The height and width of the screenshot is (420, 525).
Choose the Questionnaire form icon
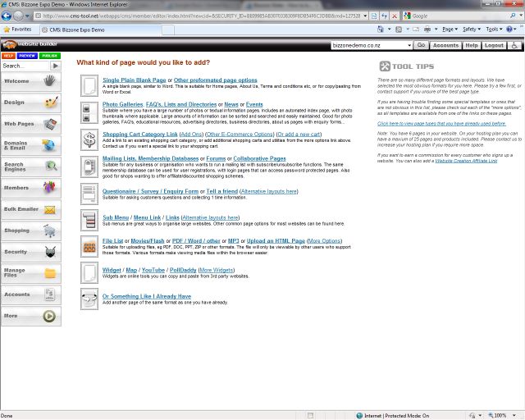[89, 194]
